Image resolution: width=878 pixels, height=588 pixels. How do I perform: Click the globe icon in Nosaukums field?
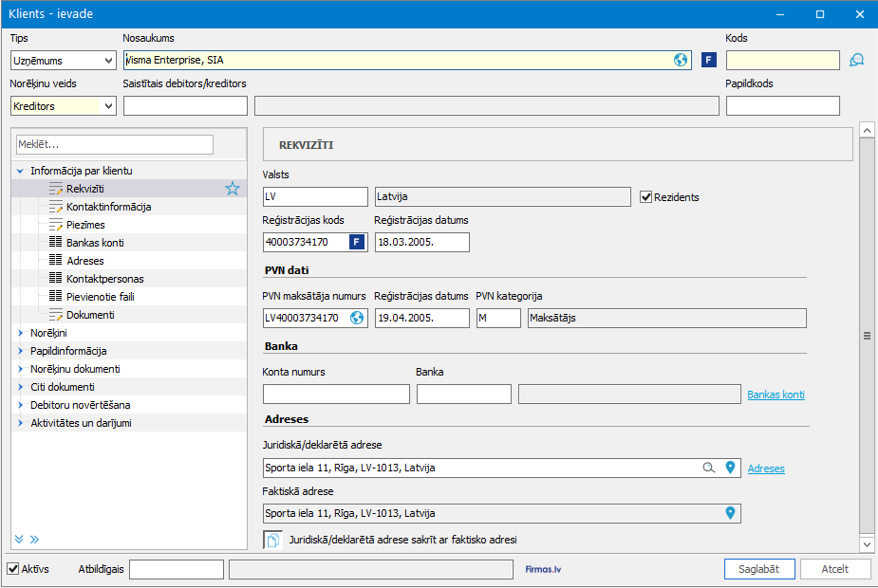coord(681,60)
